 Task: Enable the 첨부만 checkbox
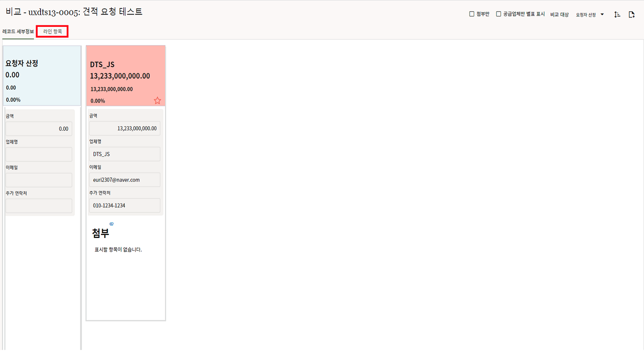click(472, 14)
